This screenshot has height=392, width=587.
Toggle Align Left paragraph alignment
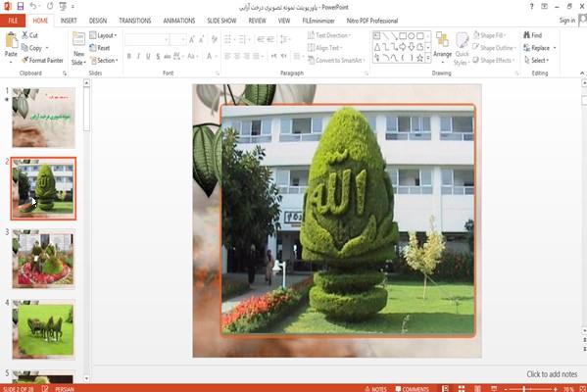click(x=227, y=56)
